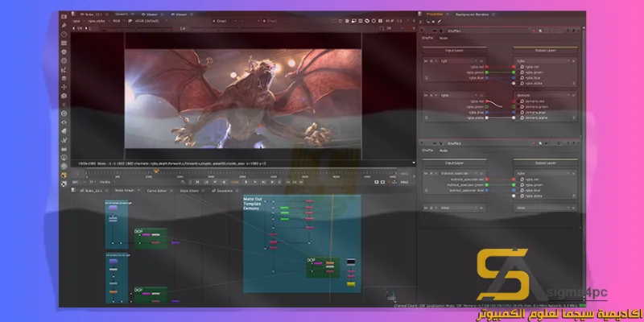This screenshot has width=644, height=322.
Task: Click the pause viewer updates icon
Action: click(380, 21)
